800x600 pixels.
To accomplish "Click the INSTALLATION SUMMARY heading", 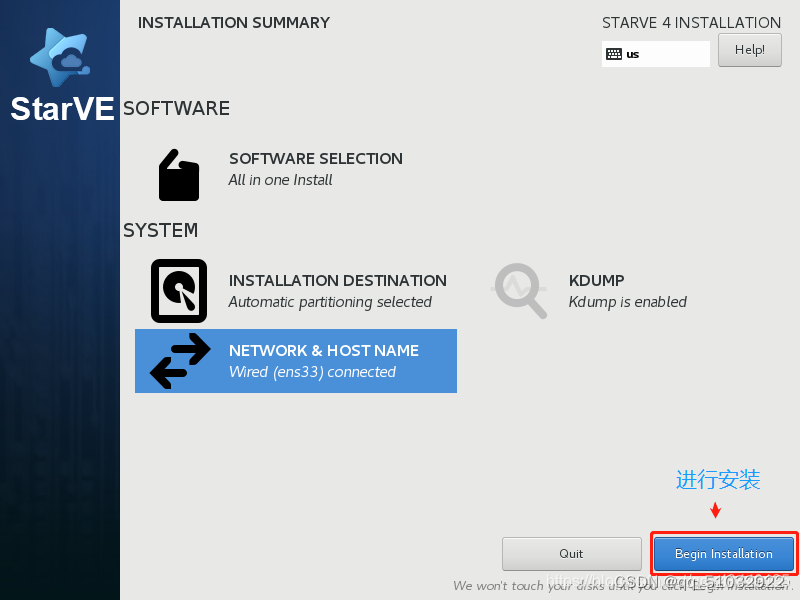I will pos(234,23).
